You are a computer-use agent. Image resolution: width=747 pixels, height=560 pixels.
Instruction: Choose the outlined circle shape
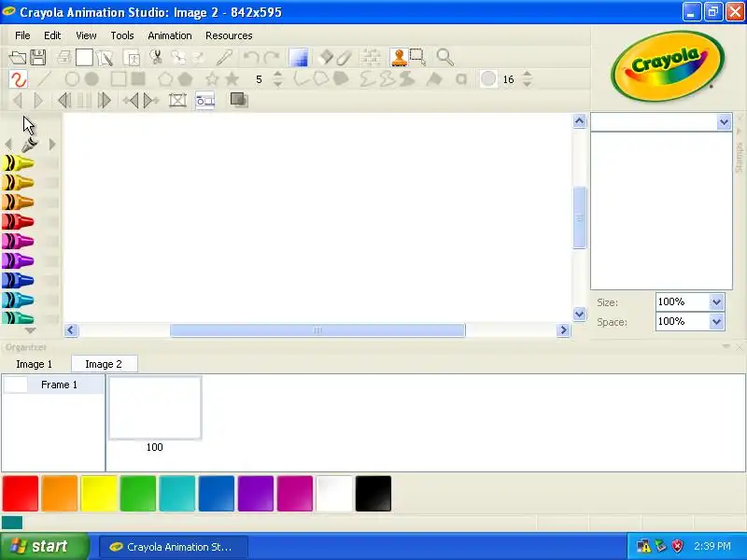[72, 79]
